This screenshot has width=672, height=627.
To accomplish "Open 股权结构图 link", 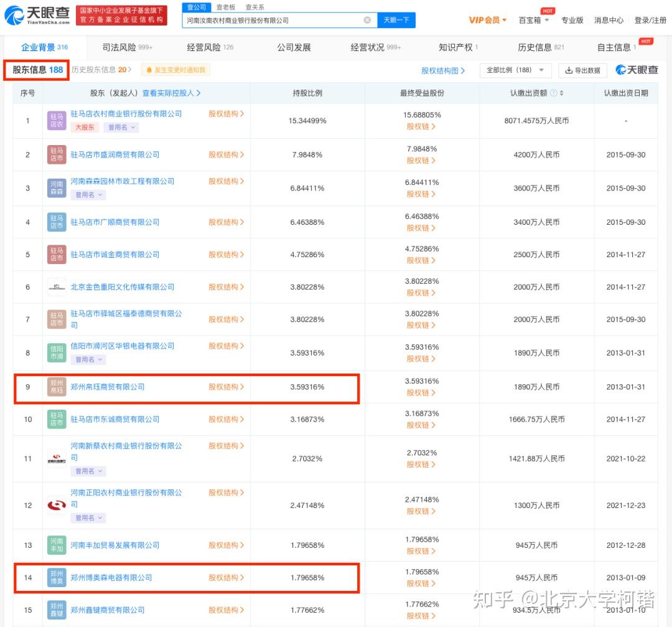I will coord(443,71).
